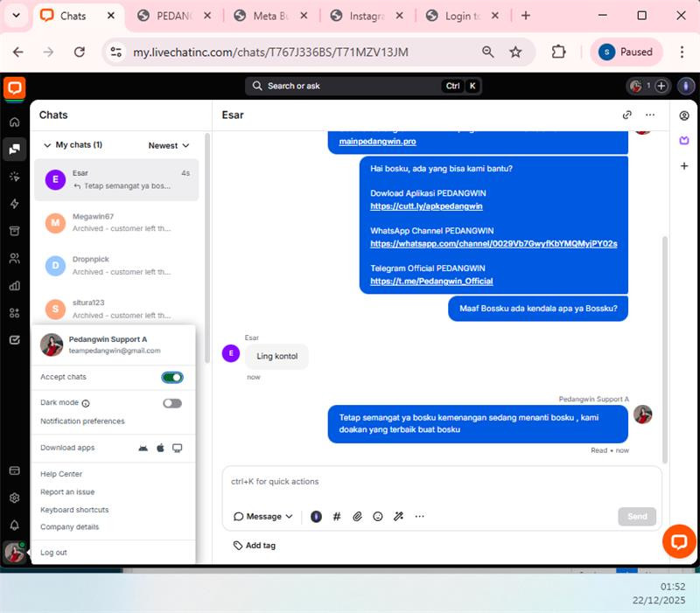Viewport: 700px width, 613px height.
Task: Open the chat more-options ellipsis in header
Action: tap(650, 115)
